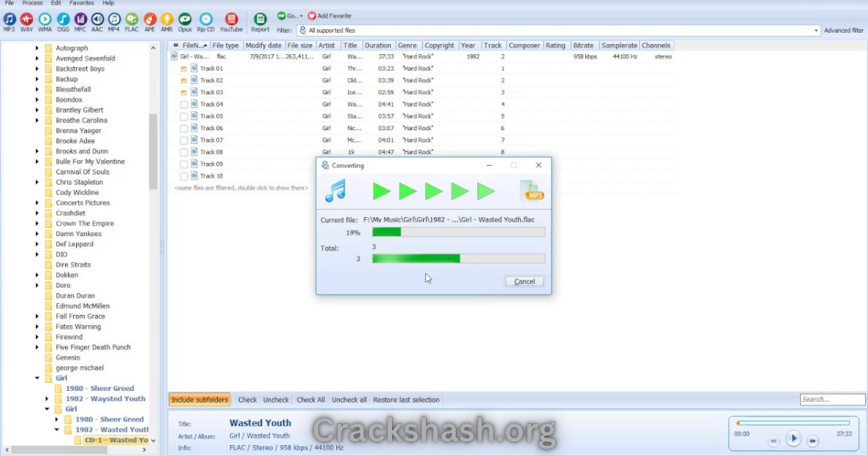Image resolution: width=868 pixels, height=456 pixels.
Task: Click the music note source icon in Converting dialog
Action: (335, 191)
